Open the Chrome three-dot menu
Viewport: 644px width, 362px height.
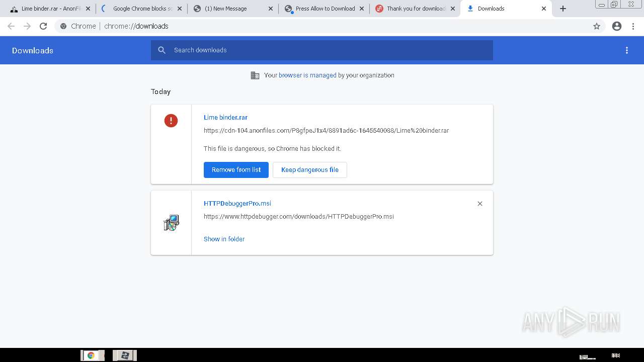click(633, 26)
